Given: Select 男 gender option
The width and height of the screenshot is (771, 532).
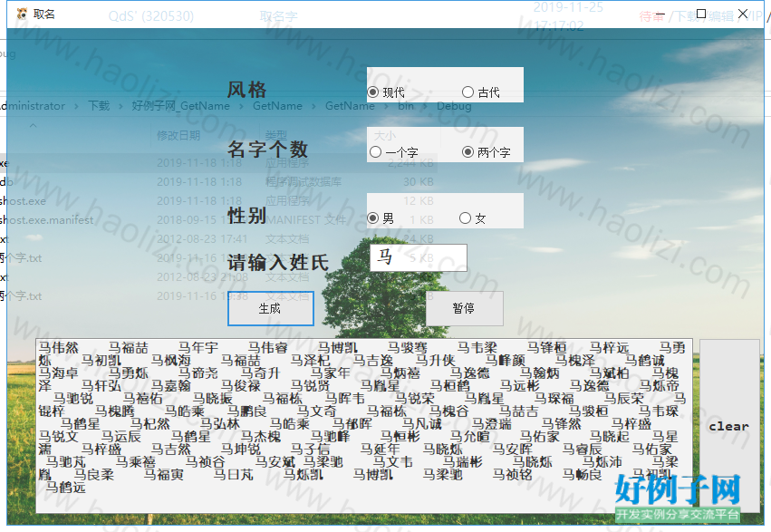Looking at the screenshot, I should click(381, 218).
